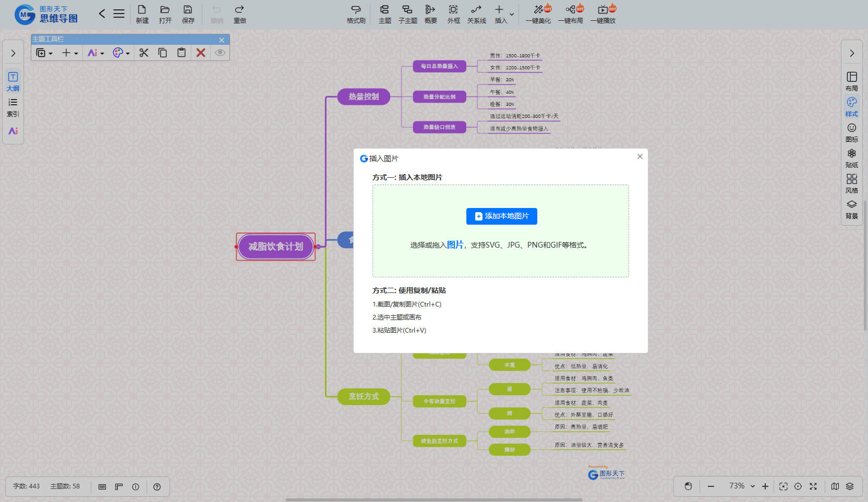Click the 一键美化 beautify icon
The height and width of the screenshot is (502, 868).
(x=538, y=14)
